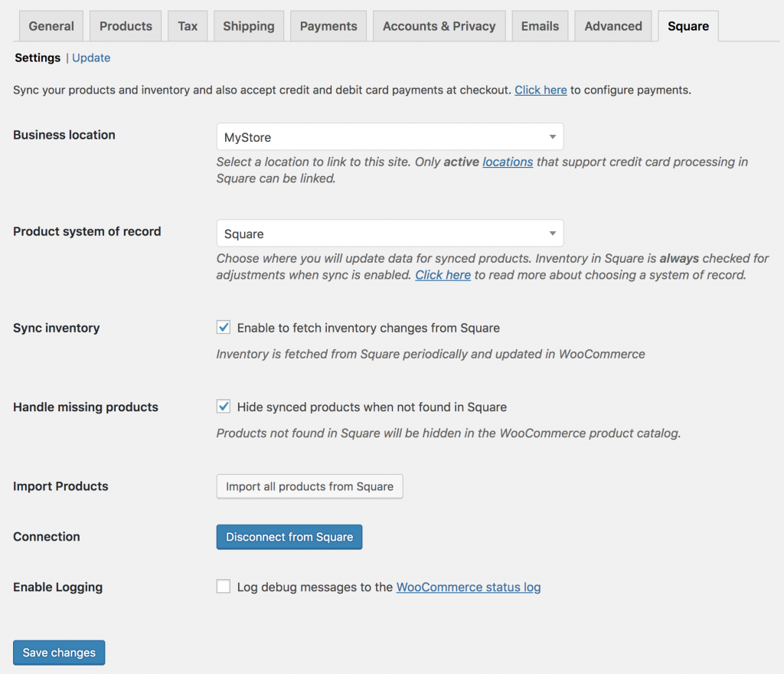Screen dimensions: 784x674
Task: Open the General settings tab
Action: point(51,26)
